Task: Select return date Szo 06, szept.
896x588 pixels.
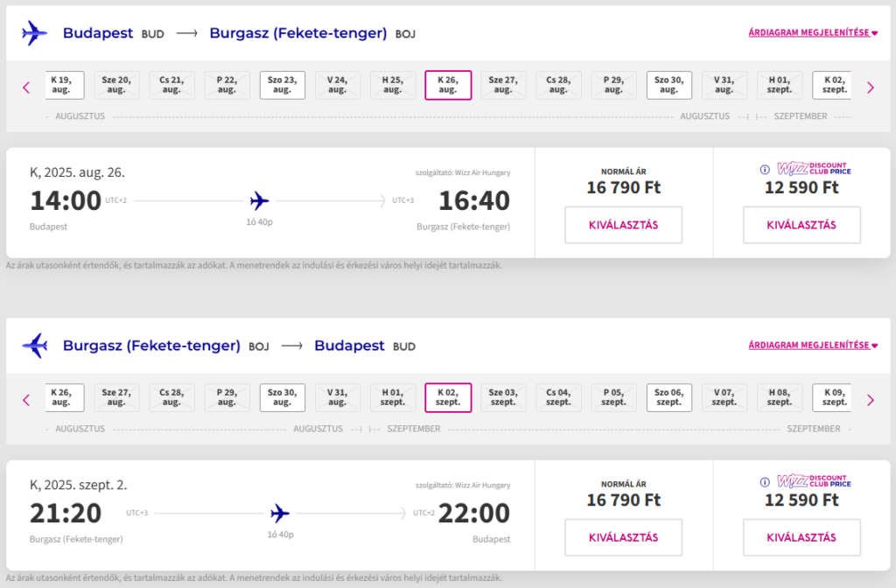Action: click(x=669, y=398)
